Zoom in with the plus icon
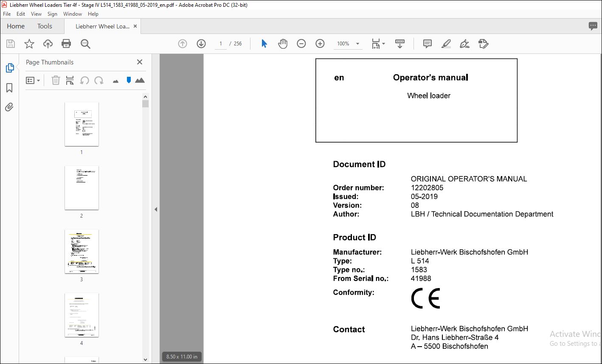Screen dimensions: 602x364 point(320,44)
